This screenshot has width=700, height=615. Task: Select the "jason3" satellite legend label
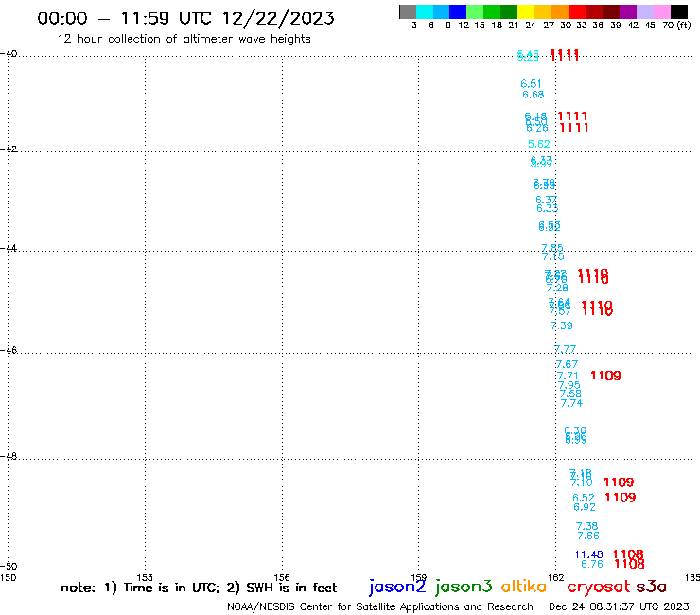tap(464, 587)
